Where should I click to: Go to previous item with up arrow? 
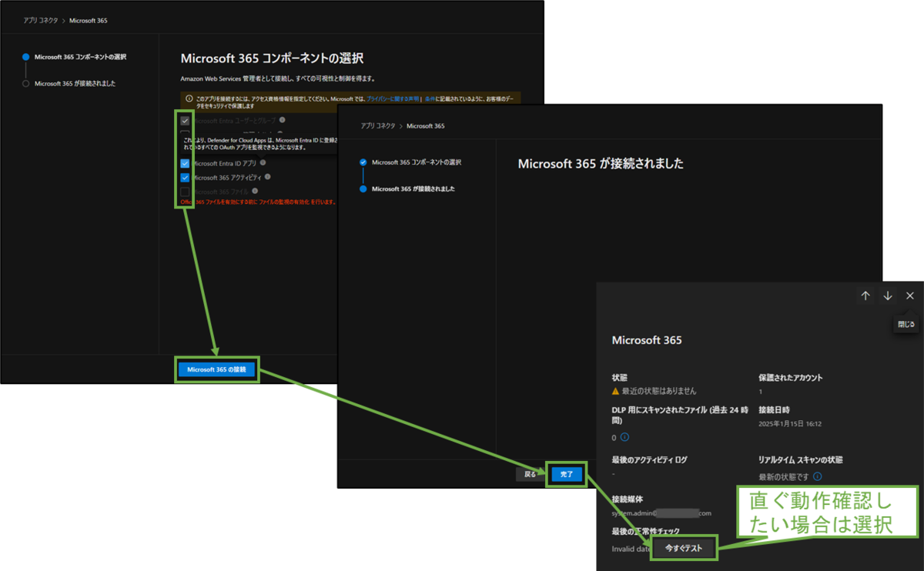(865, 296)
